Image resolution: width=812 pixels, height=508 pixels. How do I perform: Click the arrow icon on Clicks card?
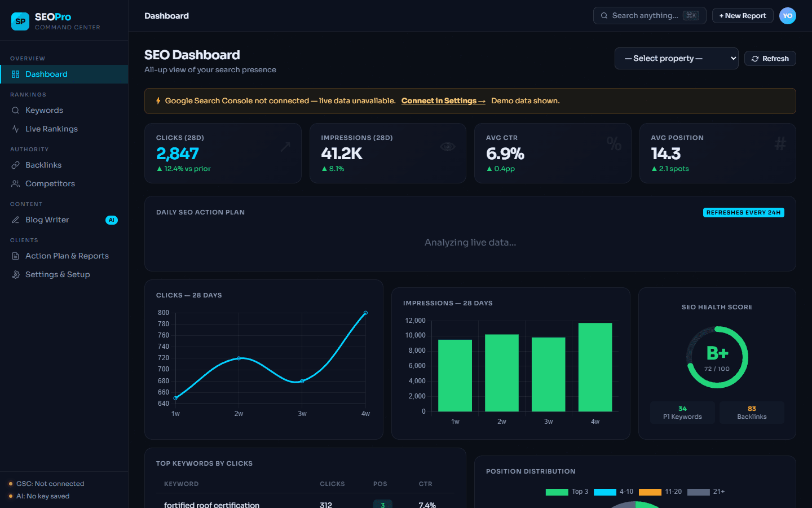pyautogui.click(x=285, y=147)
